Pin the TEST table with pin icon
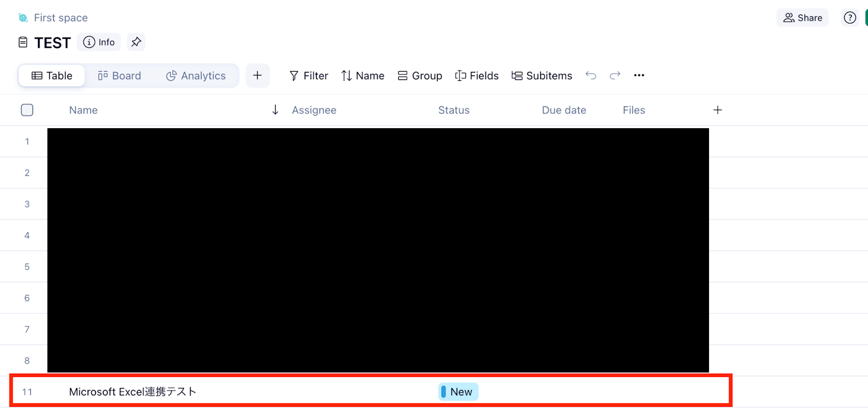Screen dimensions: 868x409 pos(136,42)
